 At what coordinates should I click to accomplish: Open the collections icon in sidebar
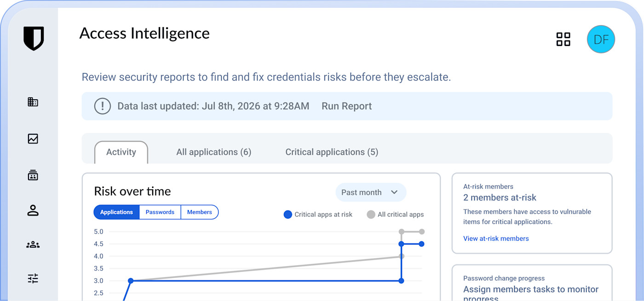[x=33, y=175]
